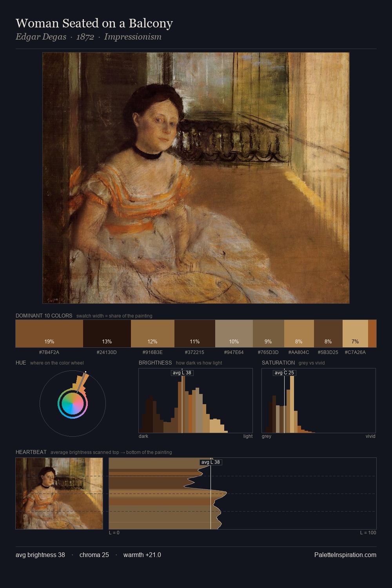The image size is (392, 588).
Task: Click the #7B4F2A hex code label
Action: click(49, 352)
